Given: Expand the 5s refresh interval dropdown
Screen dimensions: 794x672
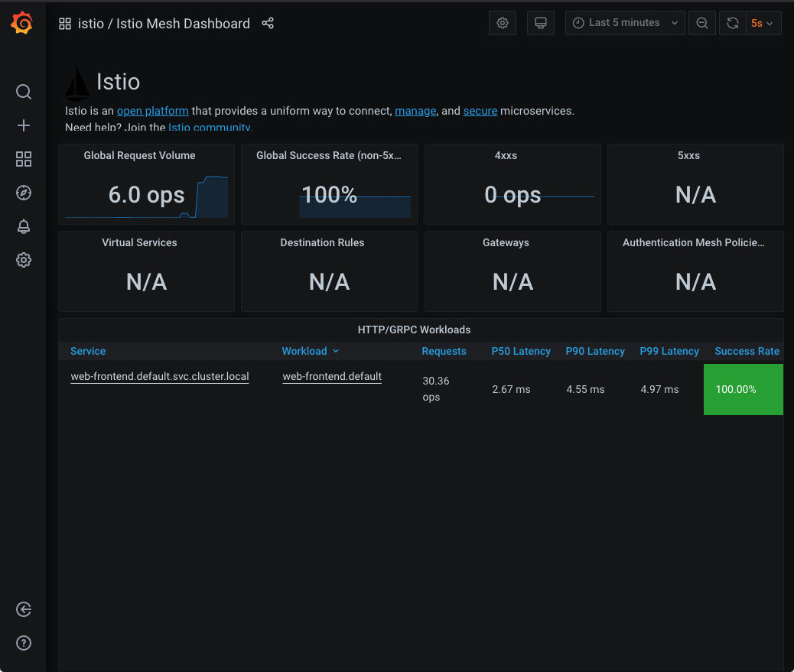Looking at the screenshot, I should [762, 23].
